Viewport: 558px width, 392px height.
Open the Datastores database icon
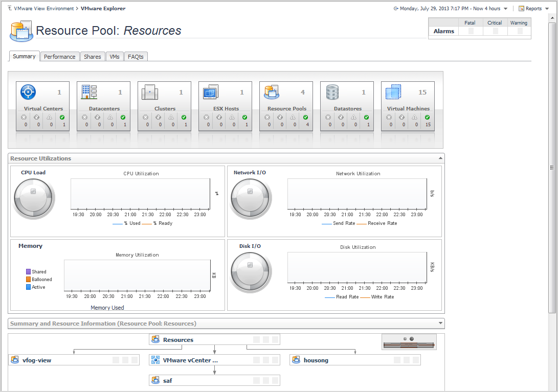tap(332, 92)
